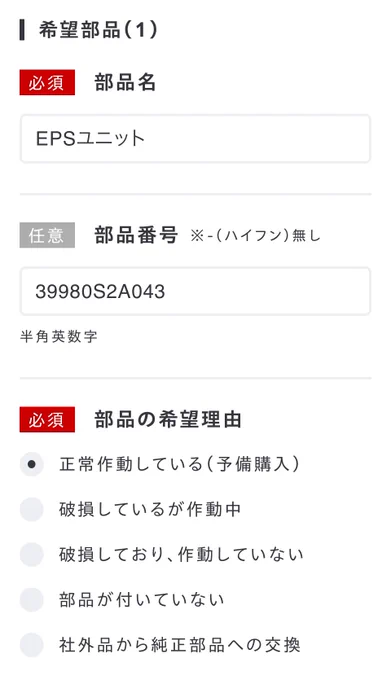Select the 正常作動している(予備購入) radio button

point(32,464)
